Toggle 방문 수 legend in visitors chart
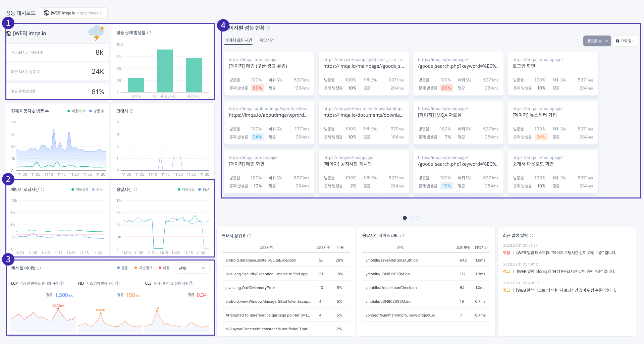This screenshot has width=644, height=344. [x=97, y=111]
